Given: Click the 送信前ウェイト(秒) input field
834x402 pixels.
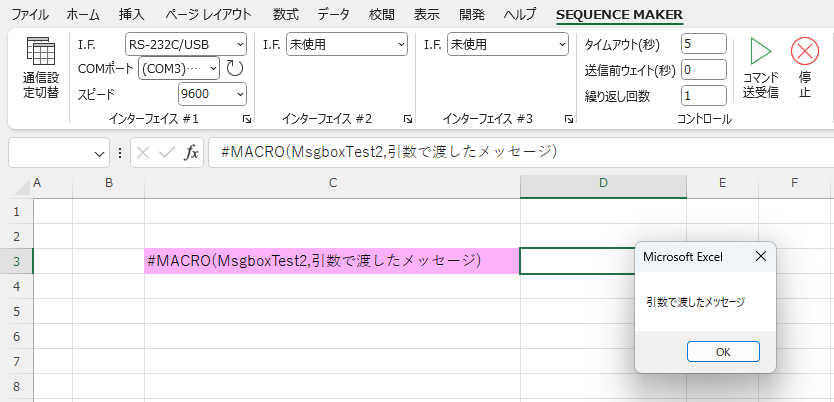Looking at the screenshot, I should (703, 69).
